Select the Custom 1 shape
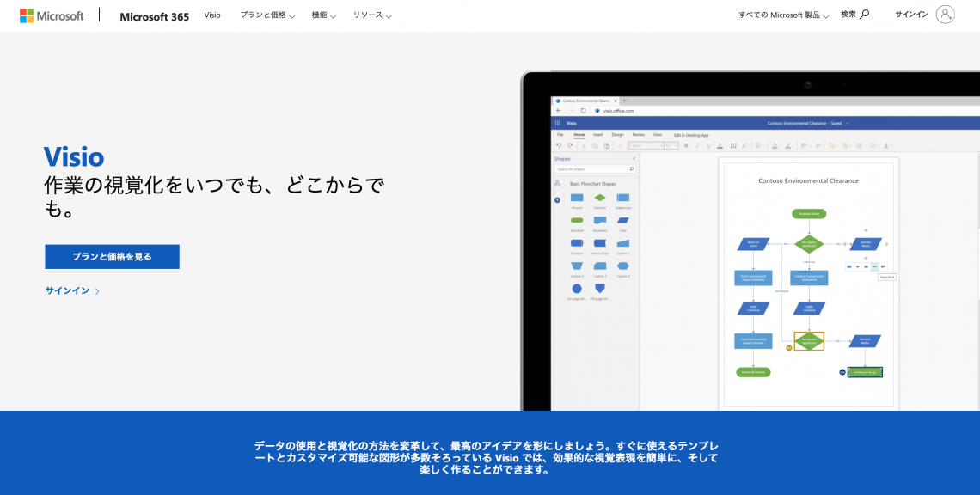980x495 pixels. point(623,243)
